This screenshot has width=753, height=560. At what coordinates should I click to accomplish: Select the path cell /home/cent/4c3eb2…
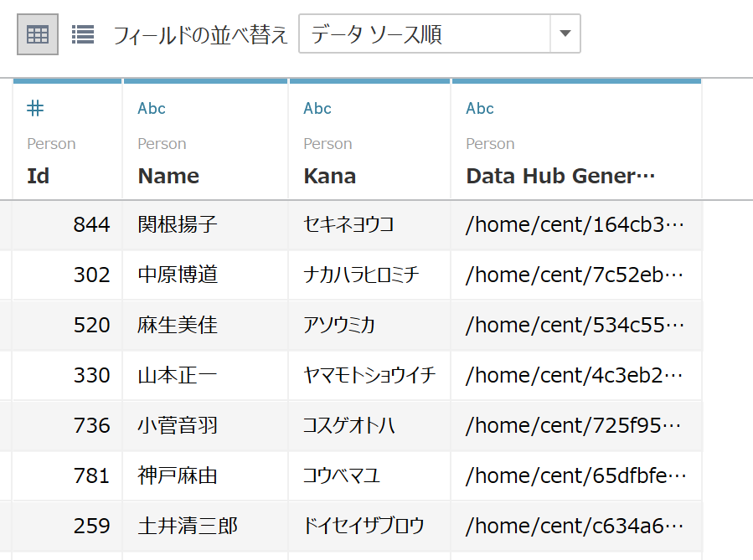tap(575, 376)
